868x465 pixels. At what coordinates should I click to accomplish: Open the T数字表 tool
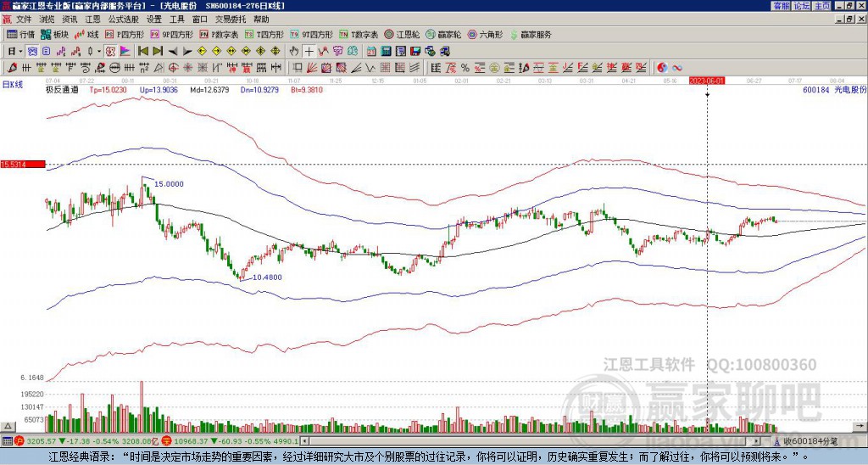[x=359, y=34]
